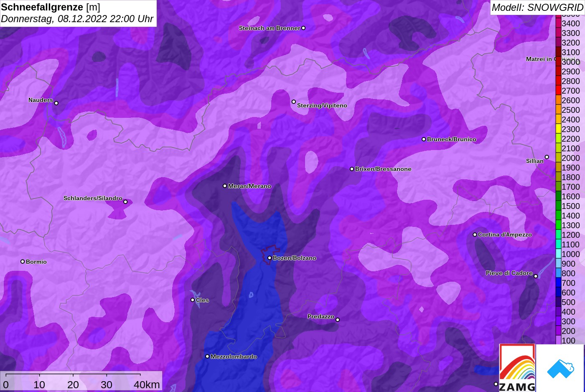The image size is (585, 392).
Task: Click the light blue 900 legend swatch
Action: (558, 264)
